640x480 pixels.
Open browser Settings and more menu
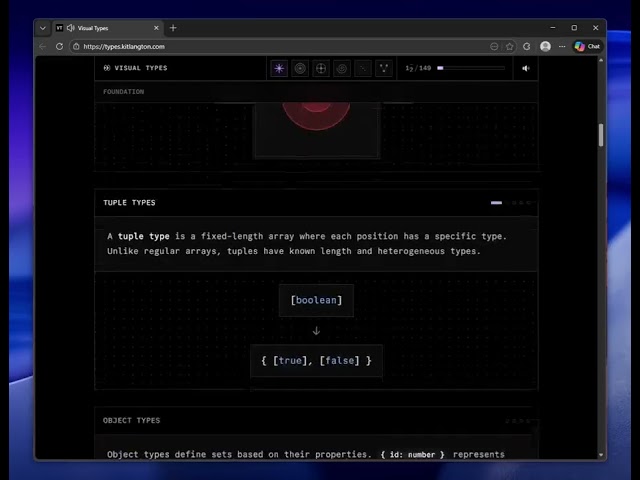pos(562,47)
